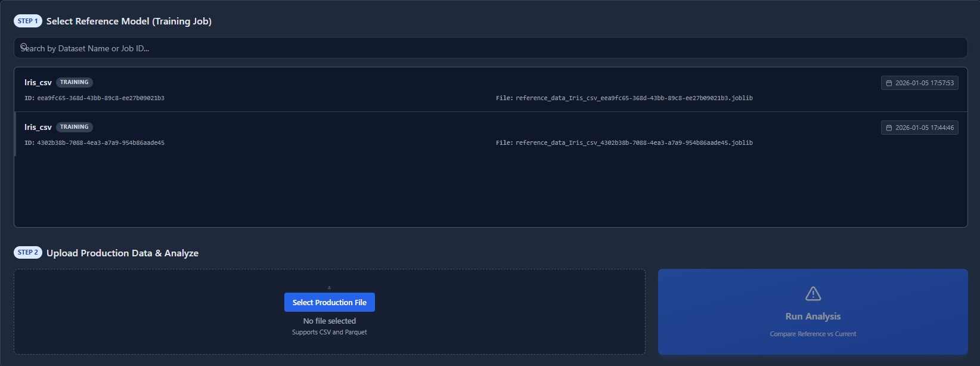Select the Iris_csv job with ID 4302b38b

pyautogui.click(x=490, y=134)
